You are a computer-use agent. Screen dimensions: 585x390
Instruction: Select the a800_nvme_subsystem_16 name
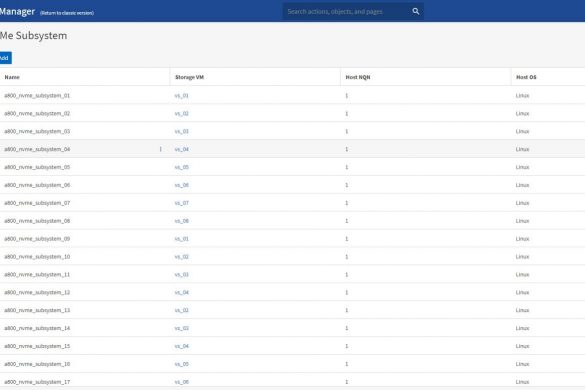click(37, 364)
